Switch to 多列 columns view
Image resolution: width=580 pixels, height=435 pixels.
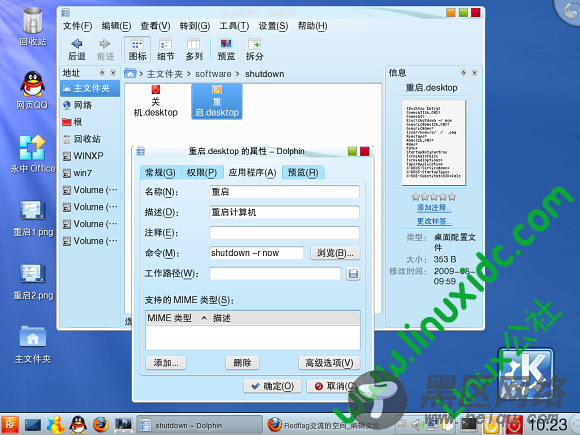tap(194, 49)
